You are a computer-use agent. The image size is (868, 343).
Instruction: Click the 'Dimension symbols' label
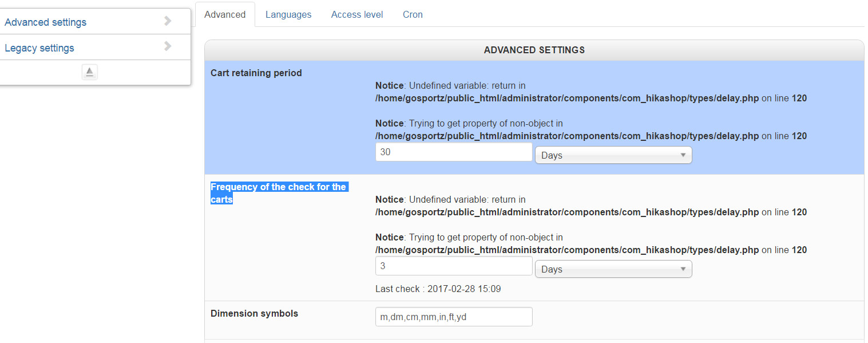point(254,313)
